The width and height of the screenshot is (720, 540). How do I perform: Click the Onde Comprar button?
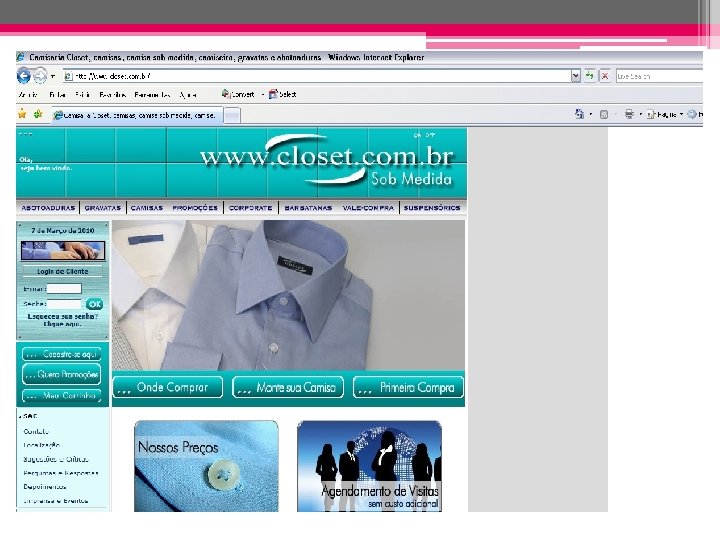[168, 388]
